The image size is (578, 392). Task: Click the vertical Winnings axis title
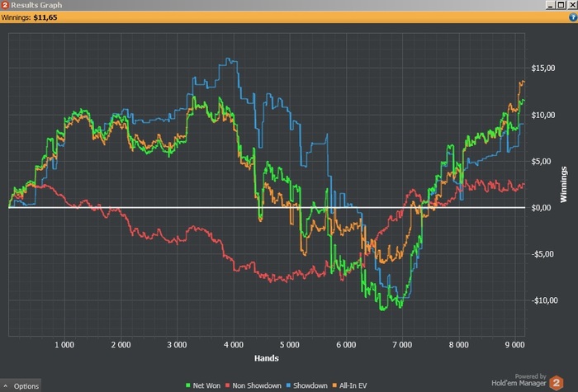click(563, 184)
